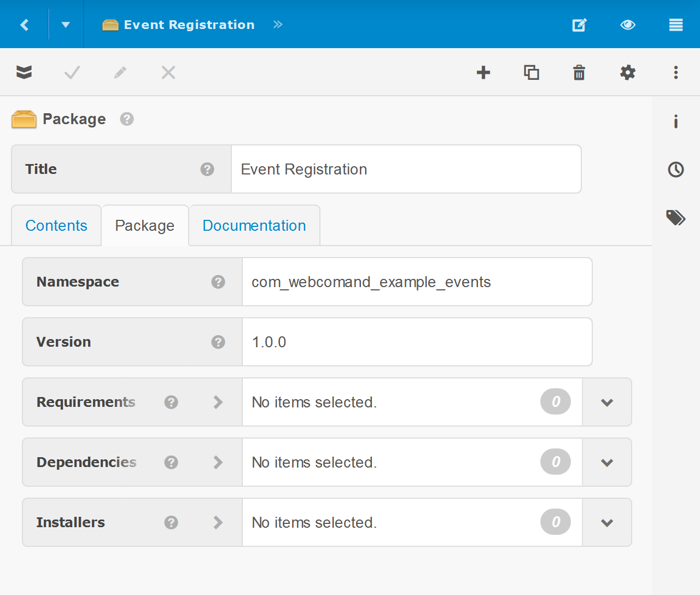Screen dimensions: 700x595
Task: Open the hamburger list menu icon
Action: (676, 25)
